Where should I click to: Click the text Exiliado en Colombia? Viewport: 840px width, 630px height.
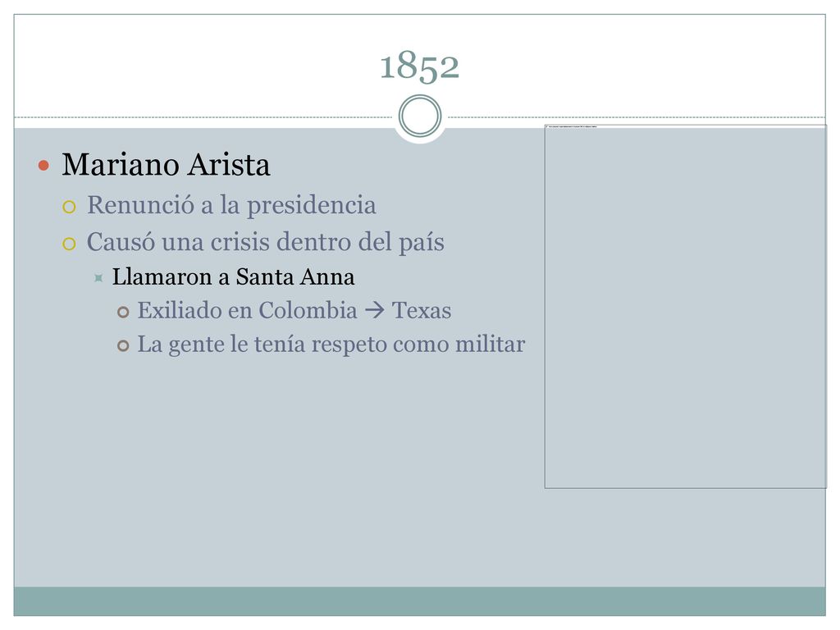pyautogui.click(x=247, y=311)
